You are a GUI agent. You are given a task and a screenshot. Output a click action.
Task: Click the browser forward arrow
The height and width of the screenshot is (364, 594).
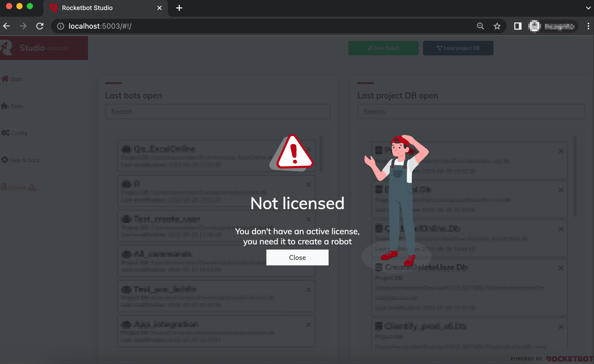(x=23, y=26)
